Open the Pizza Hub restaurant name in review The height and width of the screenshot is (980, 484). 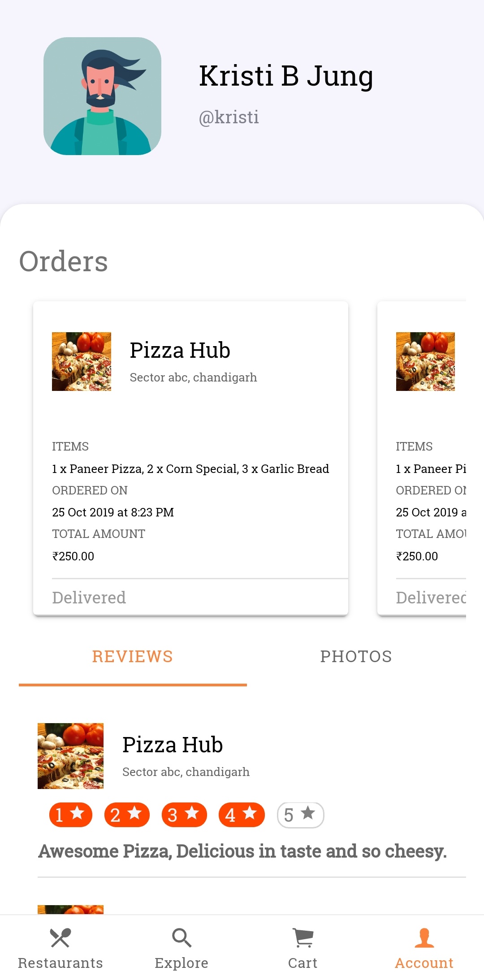tap(173, 745)
